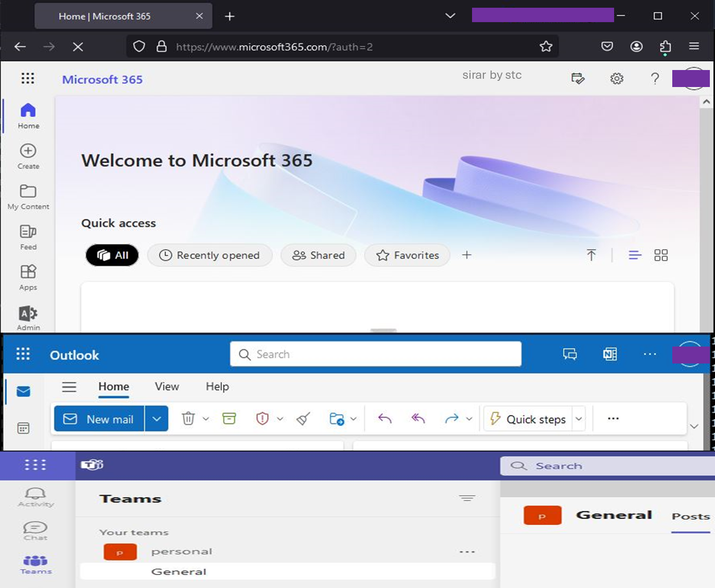Screen dimensions: 715x588
Task: Expand the Delete options dropdown arrow
Action: pos(206,419)
